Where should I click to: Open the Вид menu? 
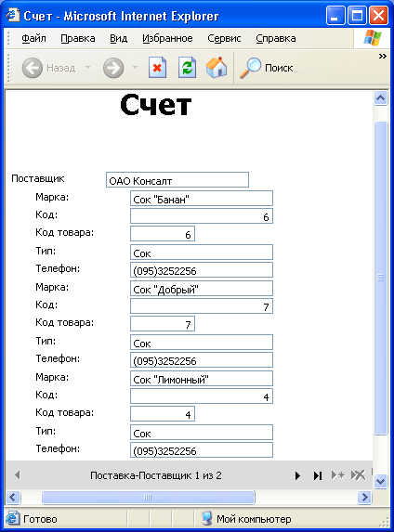pos(119,39)
